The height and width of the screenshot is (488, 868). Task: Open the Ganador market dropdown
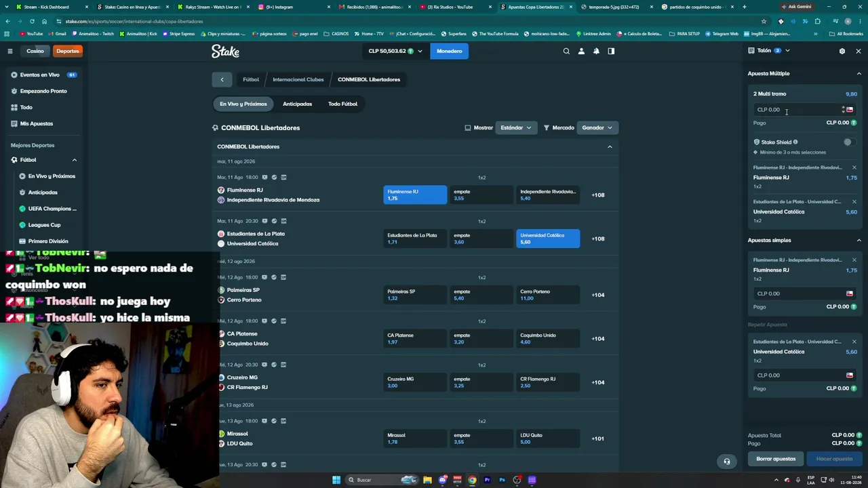point(597,127)
